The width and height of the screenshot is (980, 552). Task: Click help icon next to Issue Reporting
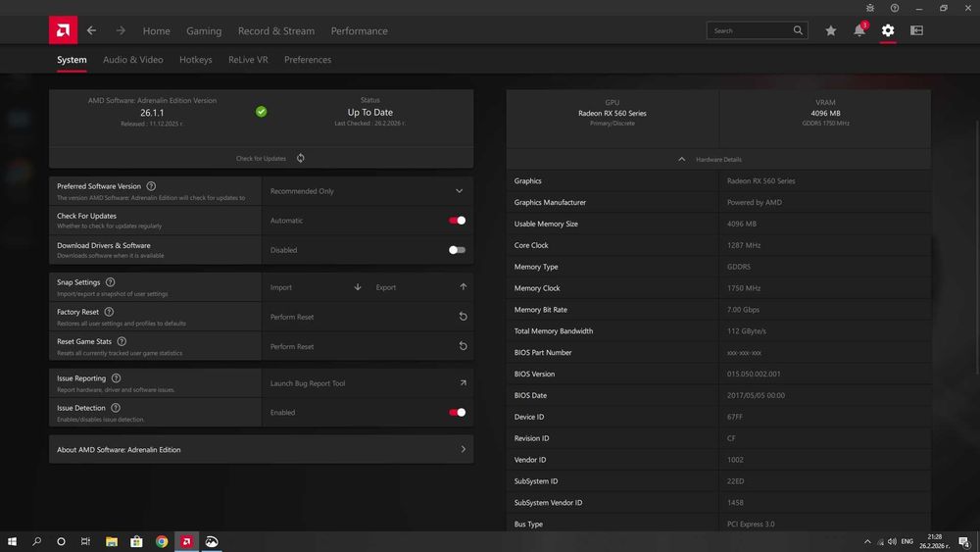pyautogui.click(x=116, y=378)
